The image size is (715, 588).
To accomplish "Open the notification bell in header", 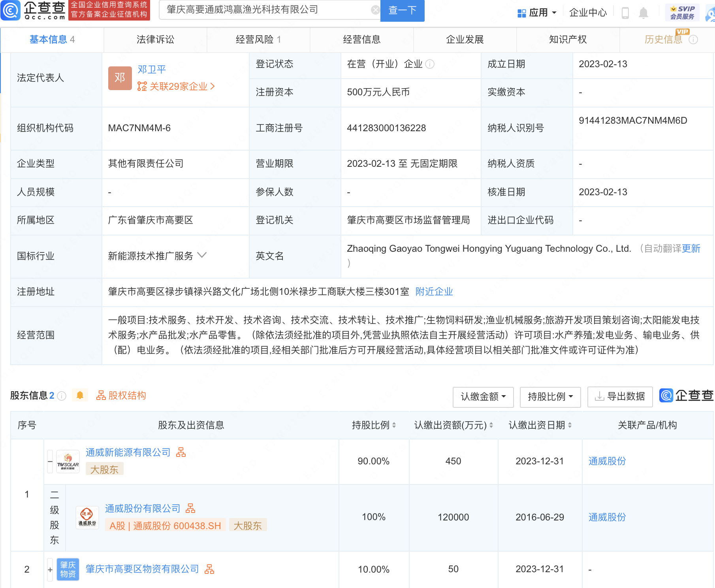I will [x=643, y=13].
